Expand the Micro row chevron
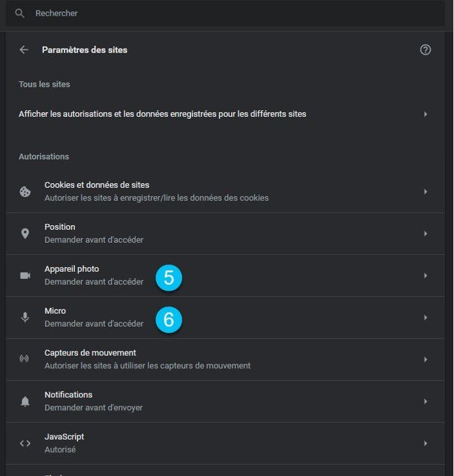Image resolution: width=454 pixels, height=476 pixels. click(x=426, y=317)
